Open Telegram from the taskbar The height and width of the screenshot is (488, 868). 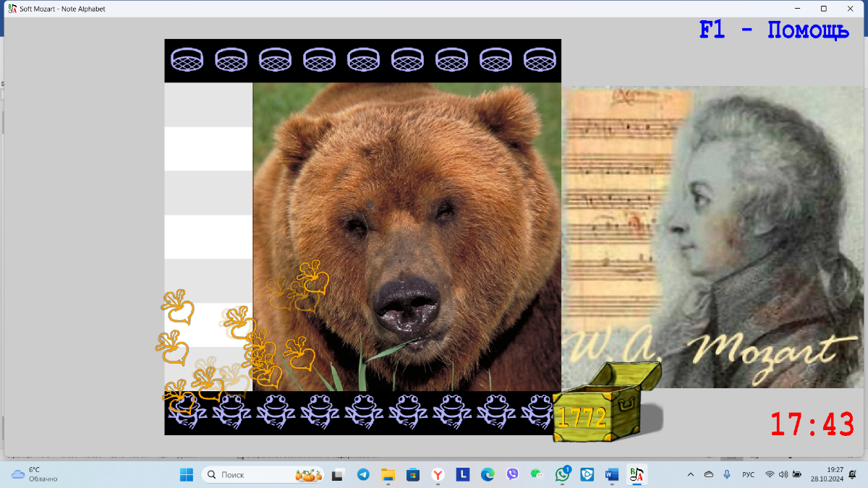(x=363, y=475)
